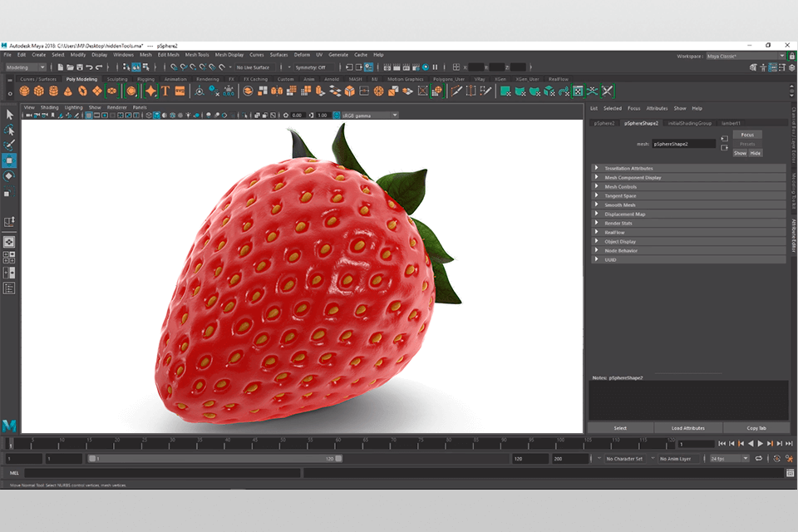Click the Hide button in Attribute Editor
This screenshot has height=532, width=798.
tap(756, 153)
